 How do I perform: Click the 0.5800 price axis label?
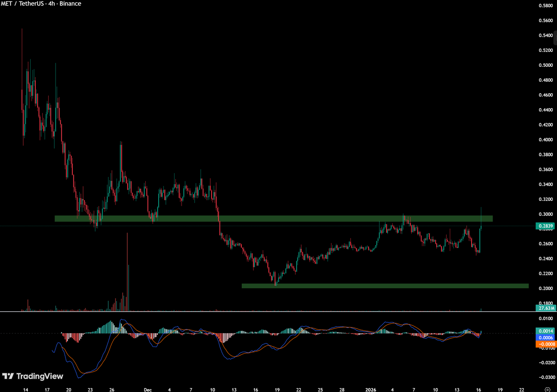[545, 6]
